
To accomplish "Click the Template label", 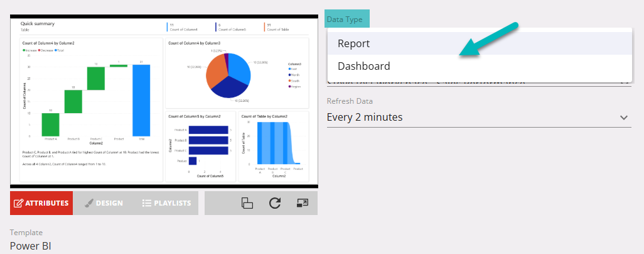I will coord(26,233).
